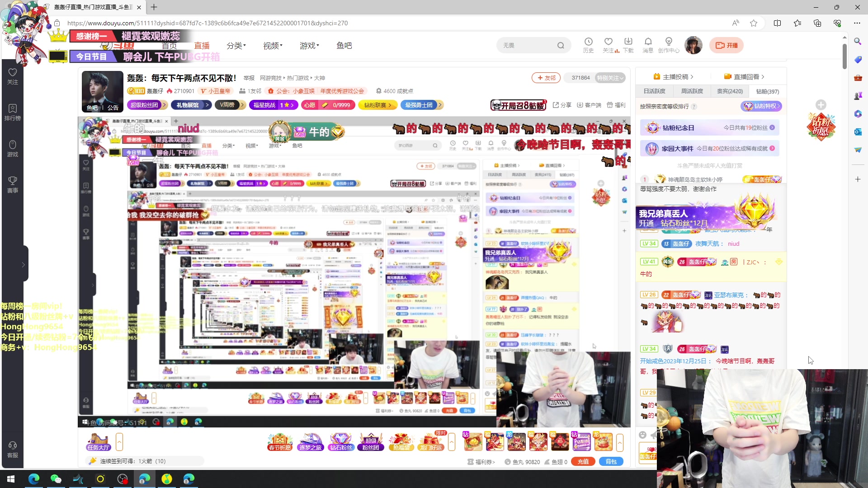Contact 客服 via the sidebar headset icon
This screenshot has width=868, height=488.
coord(12,447)
